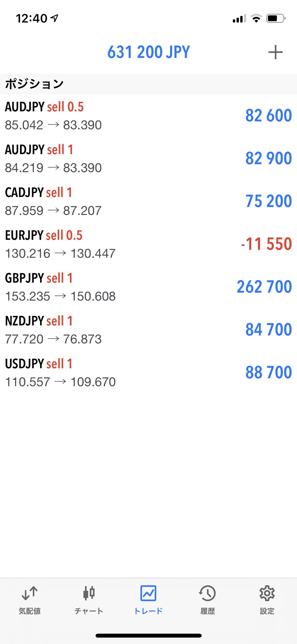Open the EURJPY sell 0.5 position
Image resolution: width=297 pixels, height=644 pixels.
pyautogui.click(x=102, y=244)
